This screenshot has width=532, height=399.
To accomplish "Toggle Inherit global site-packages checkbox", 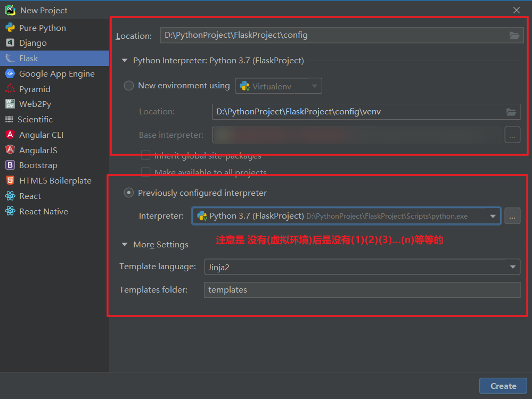I will 145,155.
